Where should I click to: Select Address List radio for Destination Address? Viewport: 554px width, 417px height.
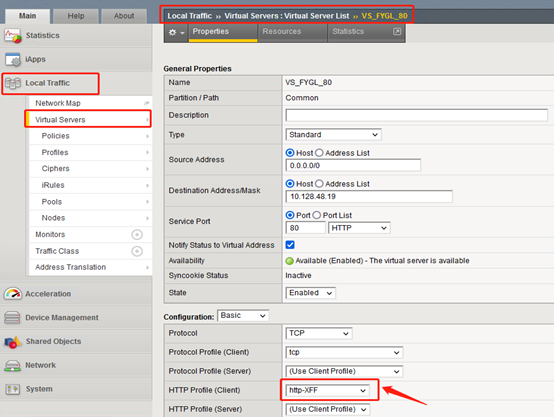319,184
